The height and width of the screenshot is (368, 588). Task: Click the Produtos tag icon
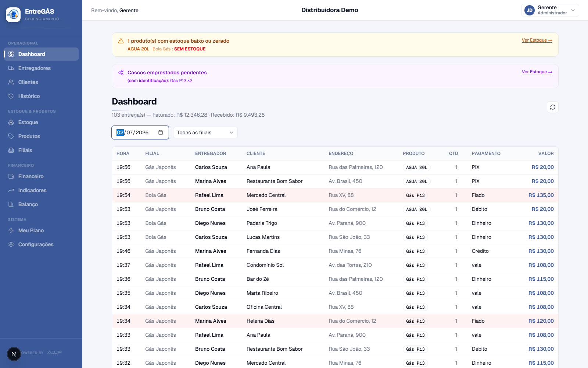click(x=11, y=136)
